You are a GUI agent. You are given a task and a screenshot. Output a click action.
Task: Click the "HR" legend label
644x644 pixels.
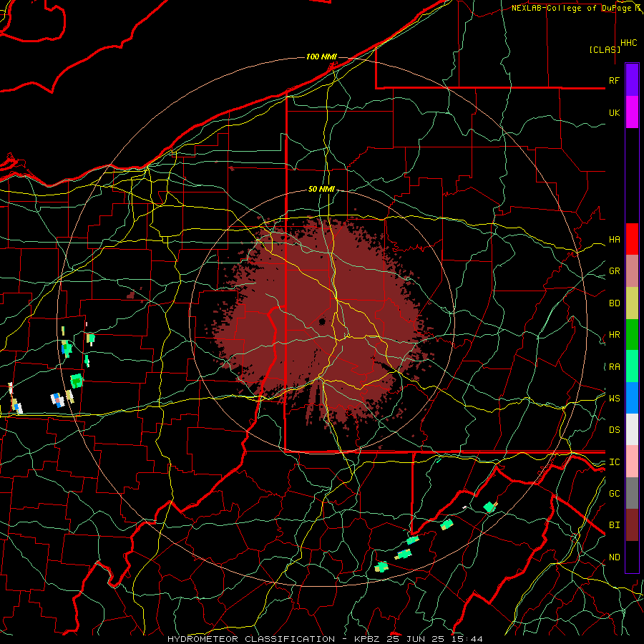click(x=614, y=335)
